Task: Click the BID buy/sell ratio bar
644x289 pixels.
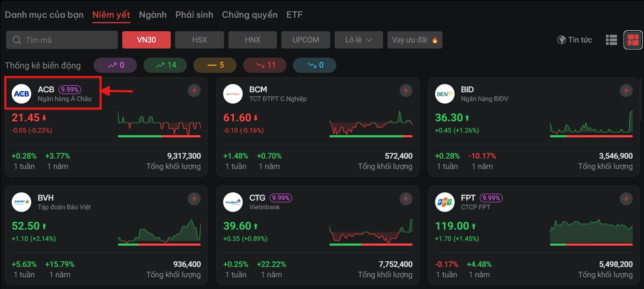Action: 591,136
